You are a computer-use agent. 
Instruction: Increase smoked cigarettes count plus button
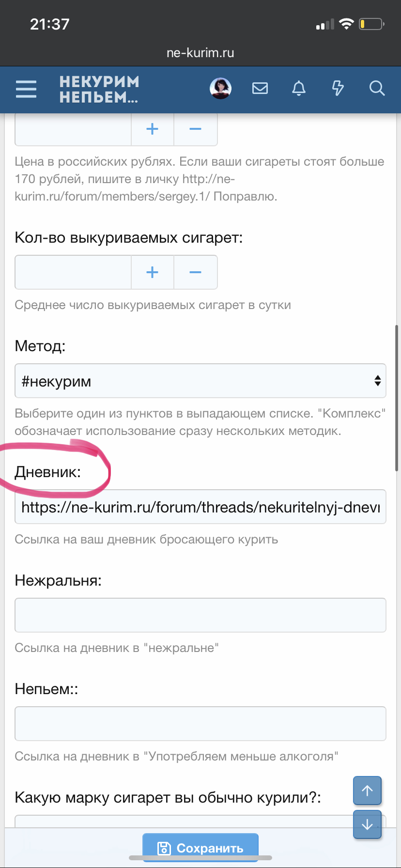tap(153, 272)
